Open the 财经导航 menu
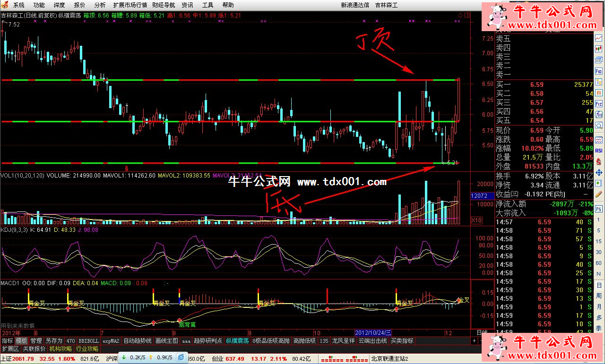This screenshot has width=605, height=364. pyautogui.click(x=164, y=5)
